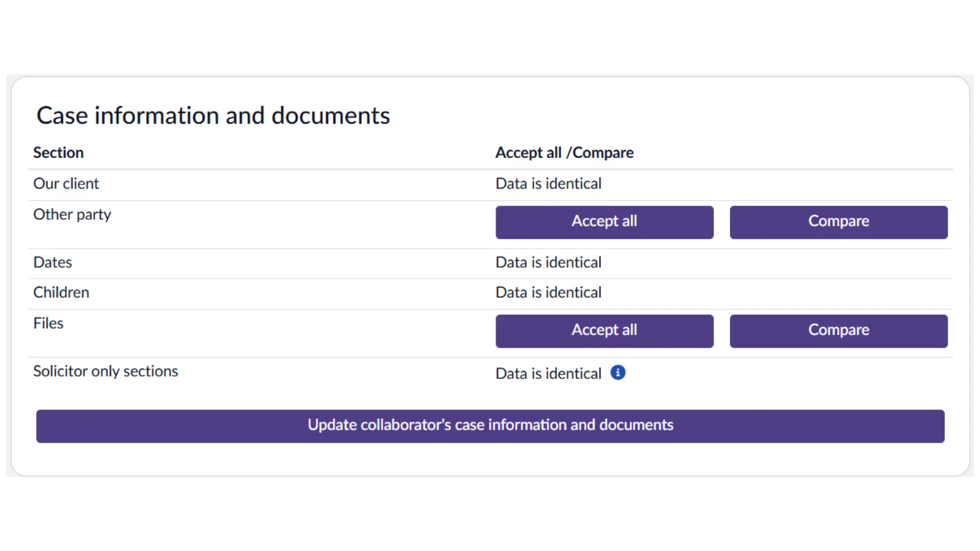Select the Children row label

tap(61, 293)
